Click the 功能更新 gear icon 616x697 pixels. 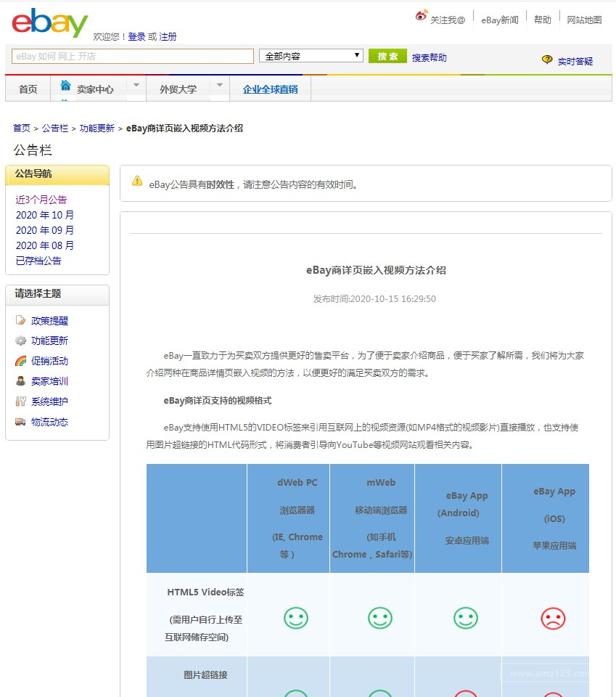click(20, 341)
